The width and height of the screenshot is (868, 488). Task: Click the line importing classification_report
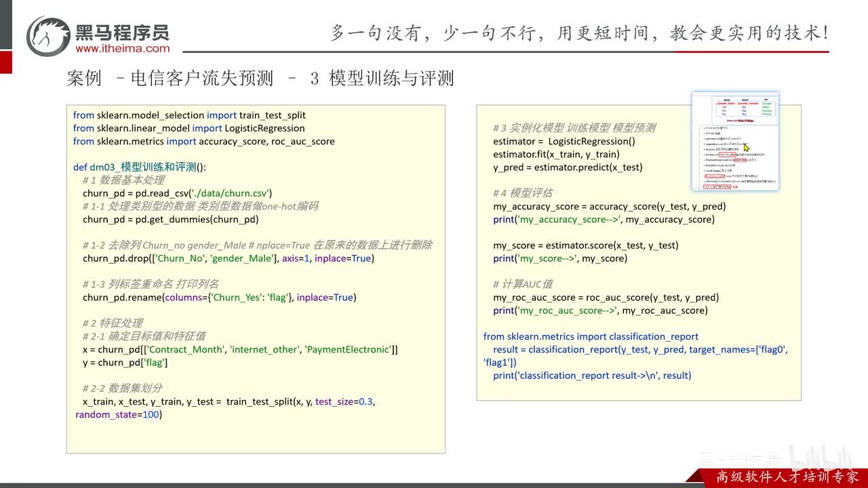591,336
